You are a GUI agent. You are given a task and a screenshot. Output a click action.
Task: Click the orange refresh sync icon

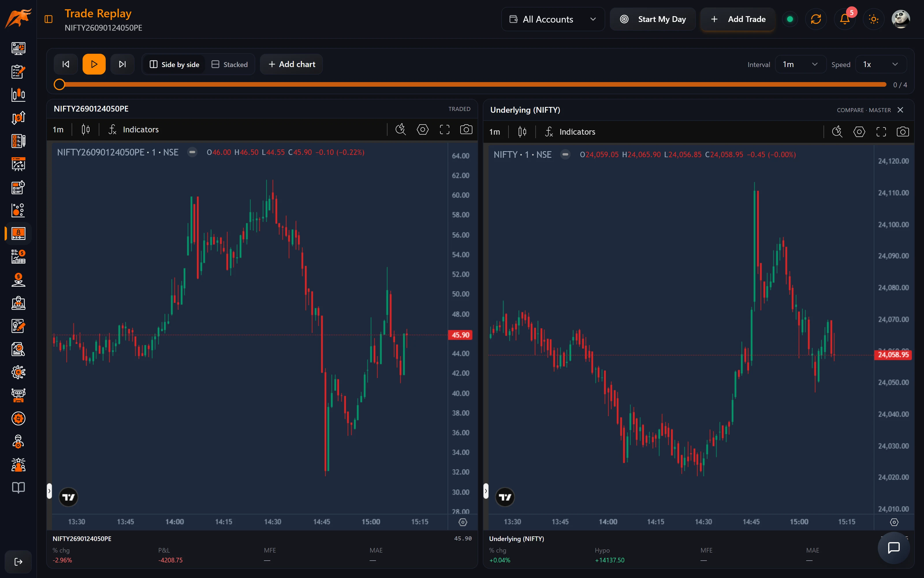point(816,19)
